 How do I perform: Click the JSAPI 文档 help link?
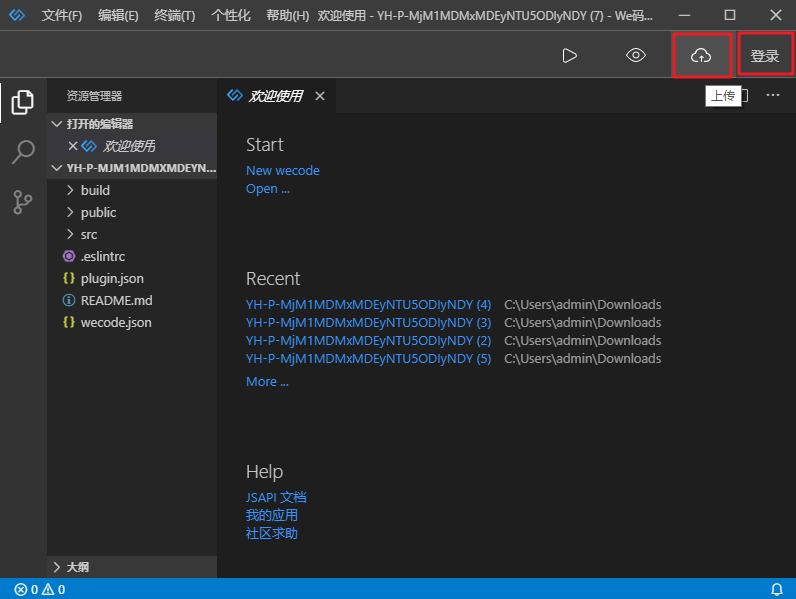[x=276, y=497]
